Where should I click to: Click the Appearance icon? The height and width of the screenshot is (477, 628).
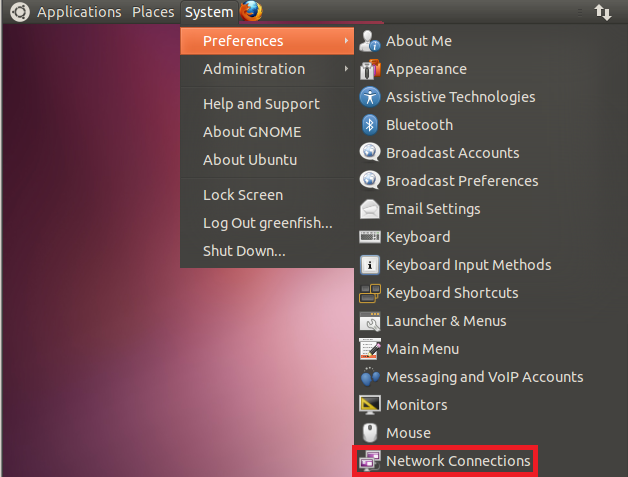(x=369, y=69)
